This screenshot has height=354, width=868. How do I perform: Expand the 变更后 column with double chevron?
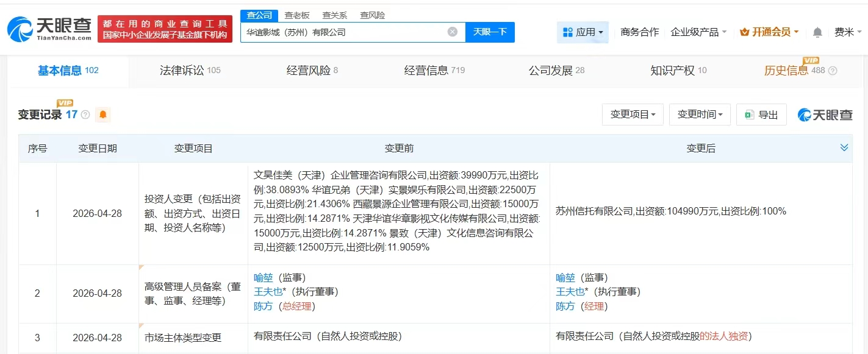[x=844, y=147]
